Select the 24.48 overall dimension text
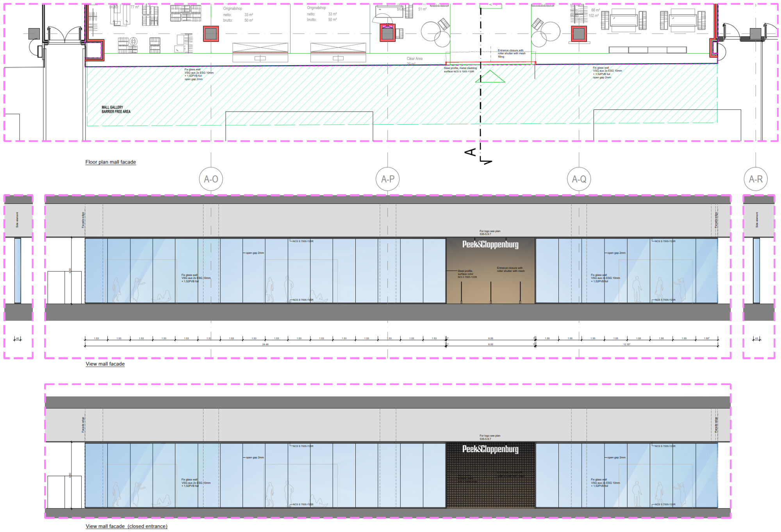This screenshot has height=532, width=781. coord(265,345)
